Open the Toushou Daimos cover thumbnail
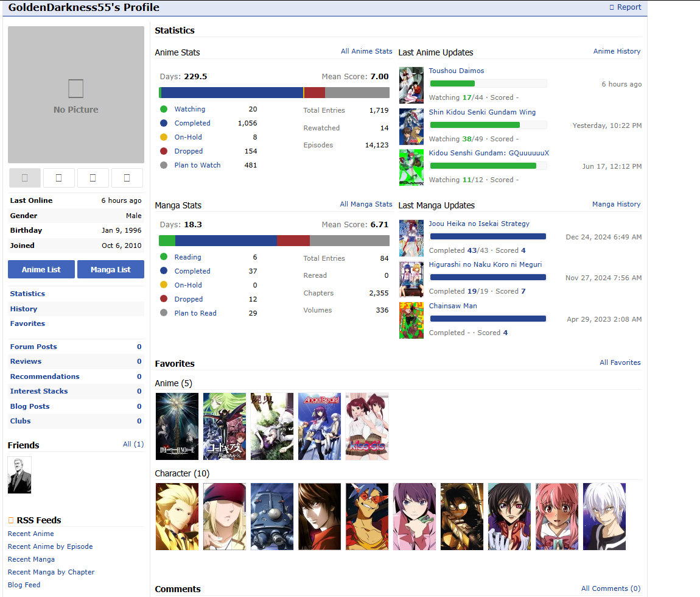Screen dimensions: 700x597 coord(411,85)
